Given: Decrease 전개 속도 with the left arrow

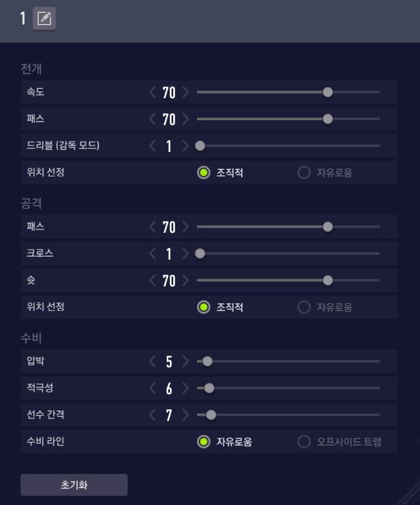Looking at the screenshot, I should click(x=152, y=92).
